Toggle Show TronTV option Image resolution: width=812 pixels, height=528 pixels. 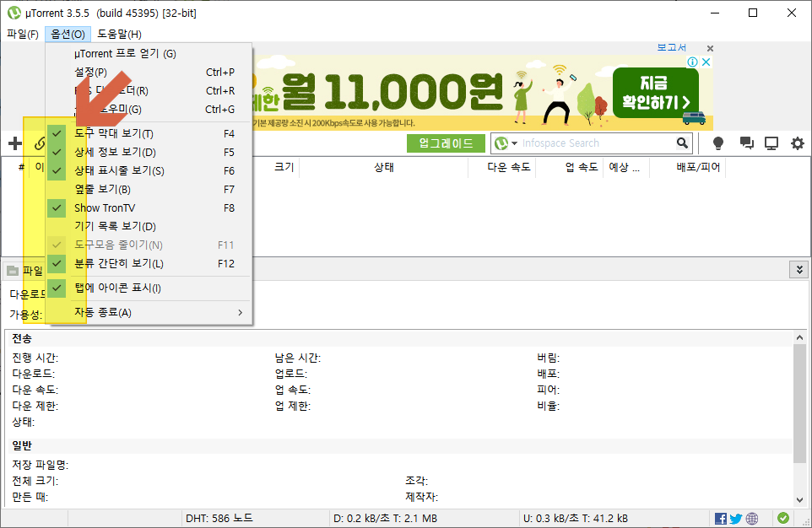click(x=149, y=208)
